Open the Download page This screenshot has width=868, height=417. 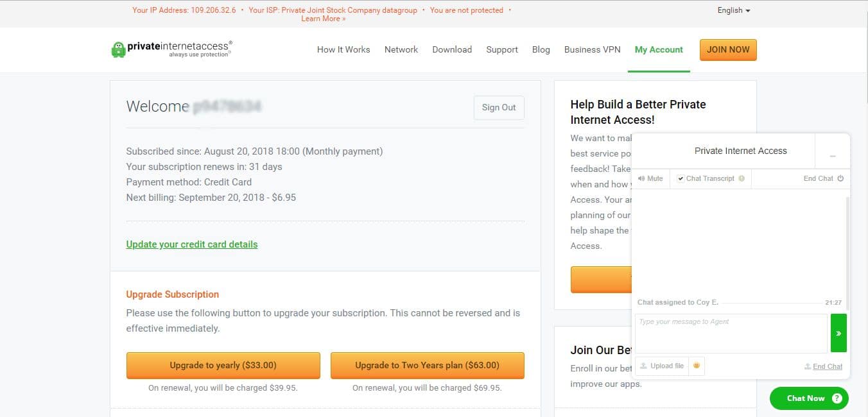[x=452, y=49]
